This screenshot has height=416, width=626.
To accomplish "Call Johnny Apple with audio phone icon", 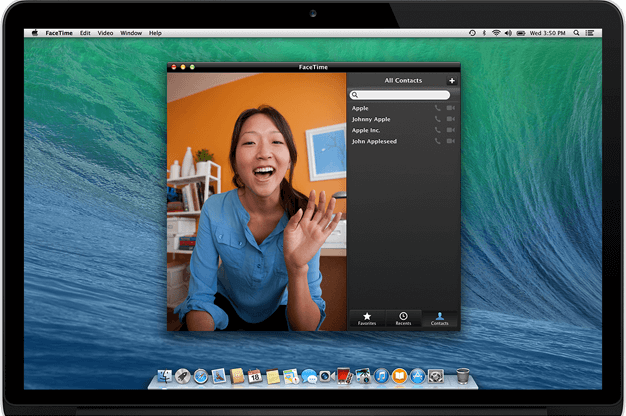I will (x=438, y=119).
